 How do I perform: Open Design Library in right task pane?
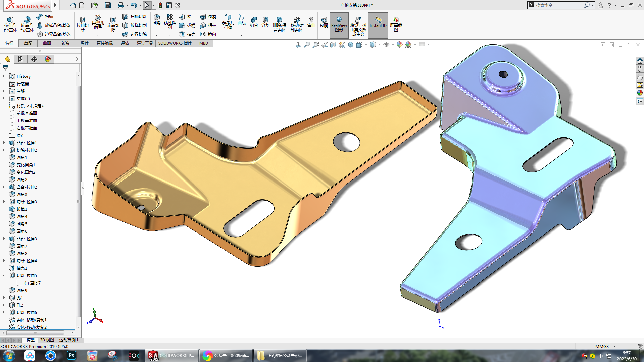640,69
